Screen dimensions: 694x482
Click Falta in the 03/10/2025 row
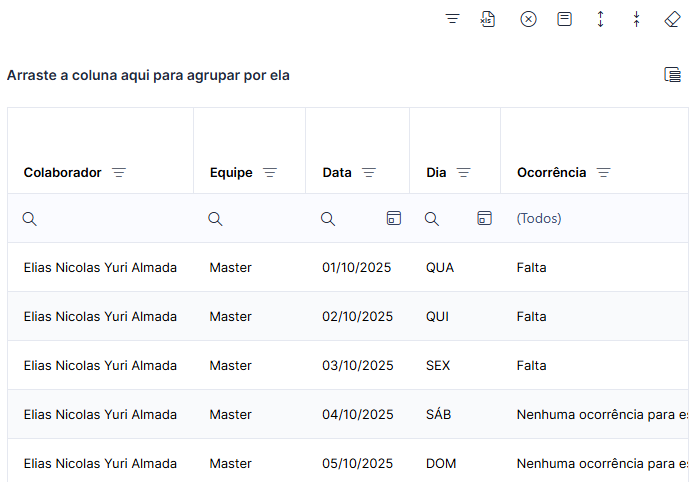coord(532,366)
